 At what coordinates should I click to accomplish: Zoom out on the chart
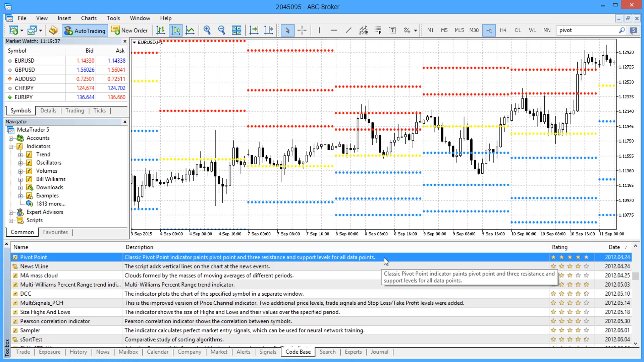(222, 31)
